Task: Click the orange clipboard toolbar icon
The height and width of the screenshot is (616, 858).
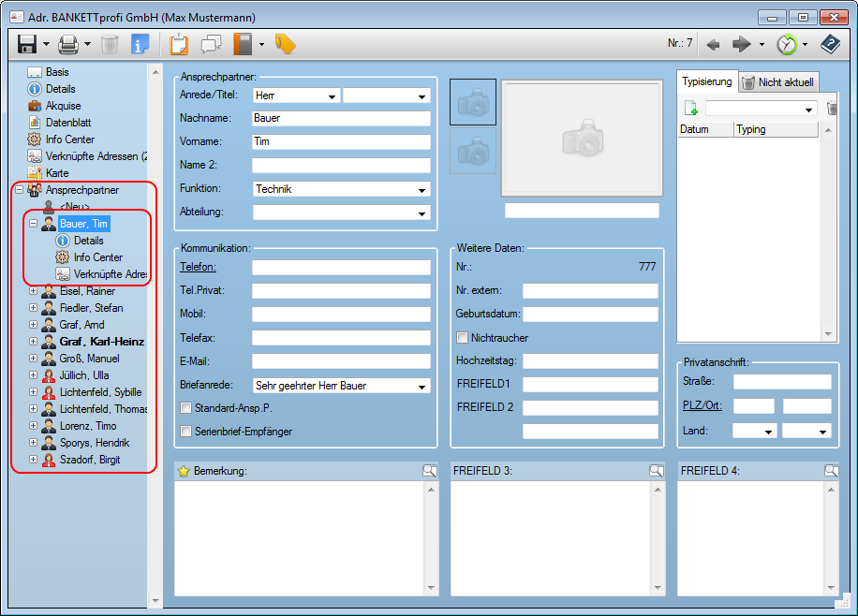Action: click(178, 44)
